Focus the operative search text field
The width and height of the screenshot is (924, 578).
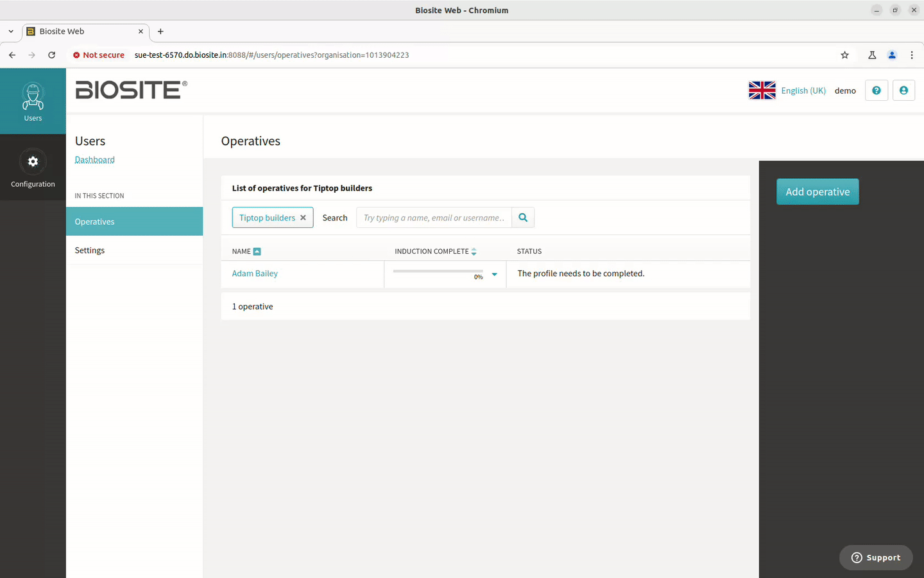point(434,218)
